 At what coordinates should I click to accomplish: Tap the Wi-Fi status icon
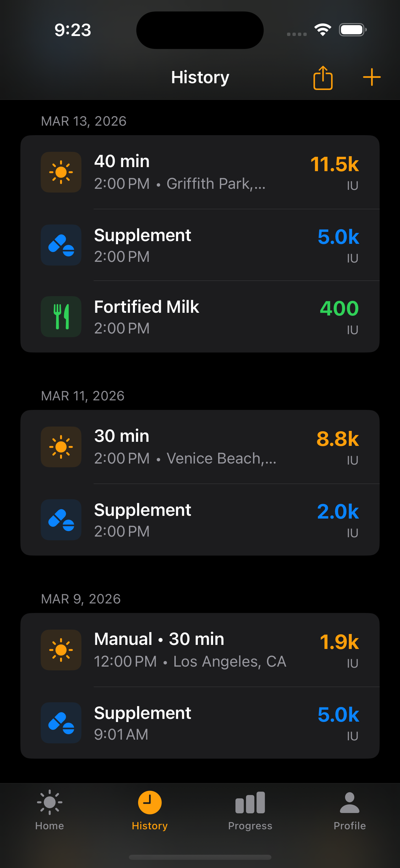(x=323, y=30)
